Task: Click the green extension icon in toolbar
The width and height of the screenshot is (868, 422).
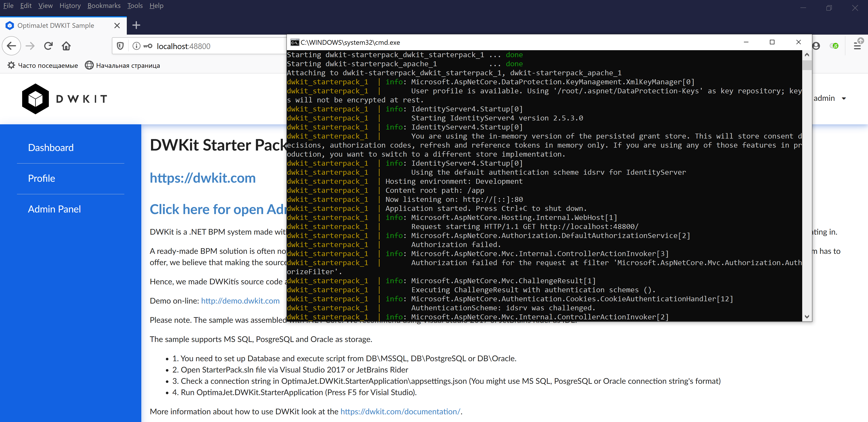Action: [x=835, y=46]
